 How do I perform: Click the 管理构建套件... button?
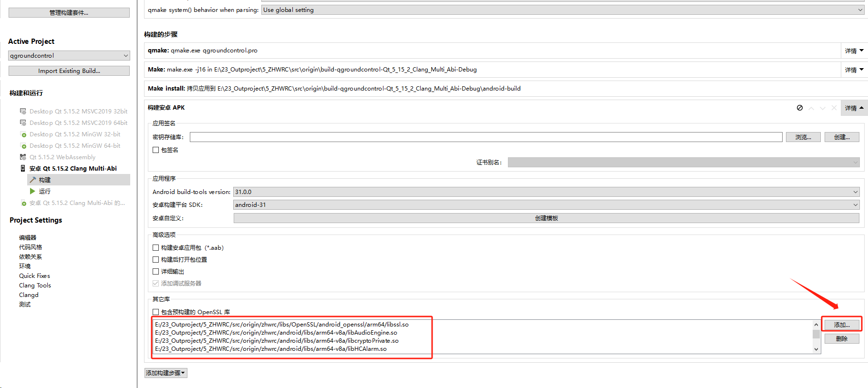69,12
